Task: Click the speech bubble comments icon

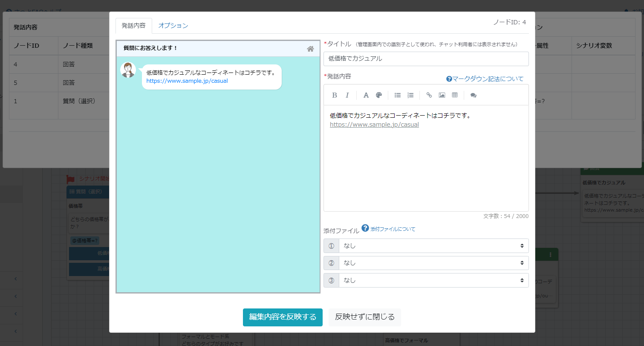Action: pos(473,95)
